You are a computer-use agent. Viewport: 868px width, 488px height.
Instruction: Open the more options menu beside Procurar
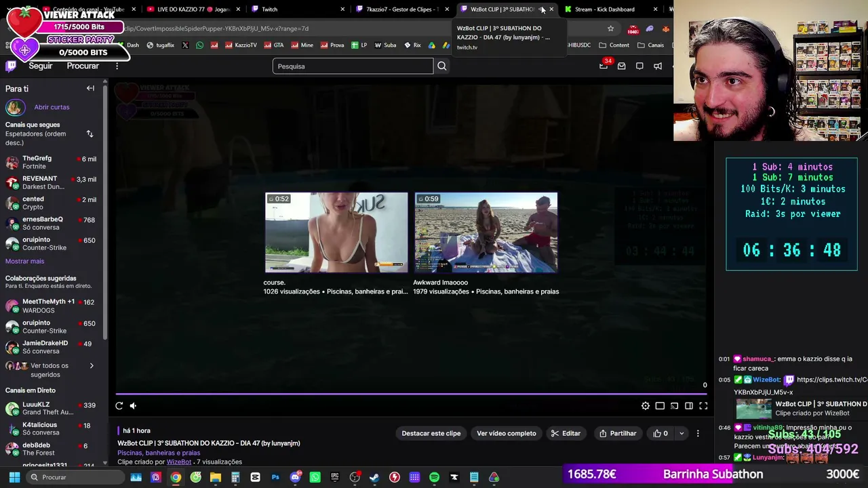(x=117, y=66)
